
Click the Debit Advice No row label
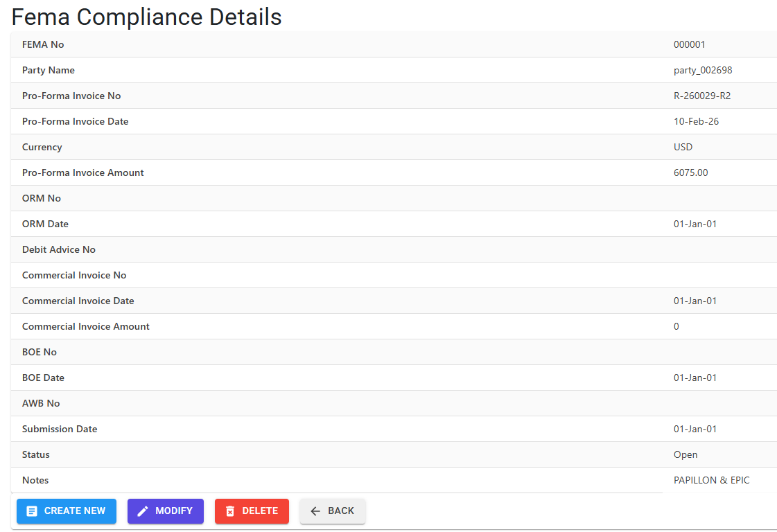pos(59,249)
